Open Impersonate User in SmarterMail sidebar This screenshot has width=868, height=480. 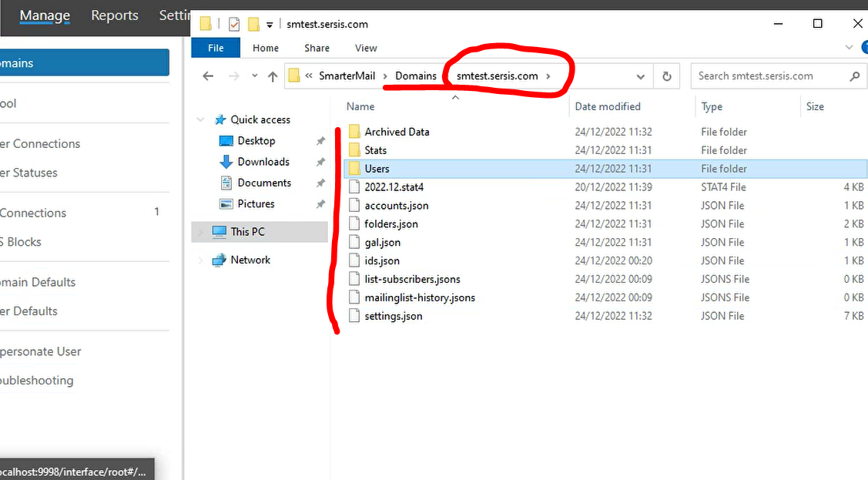40,351
